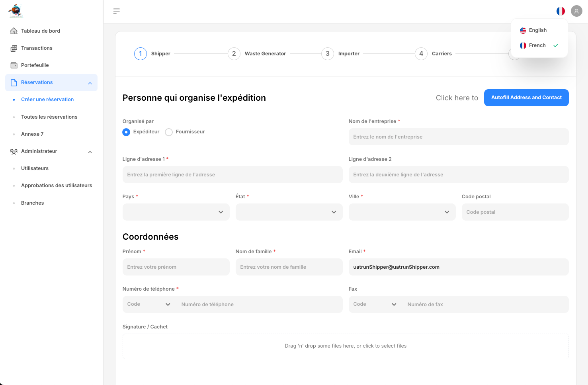This screenshot has width=588, height=385.
Task: Choose French from the language menu
Action: tap(537, 45)
